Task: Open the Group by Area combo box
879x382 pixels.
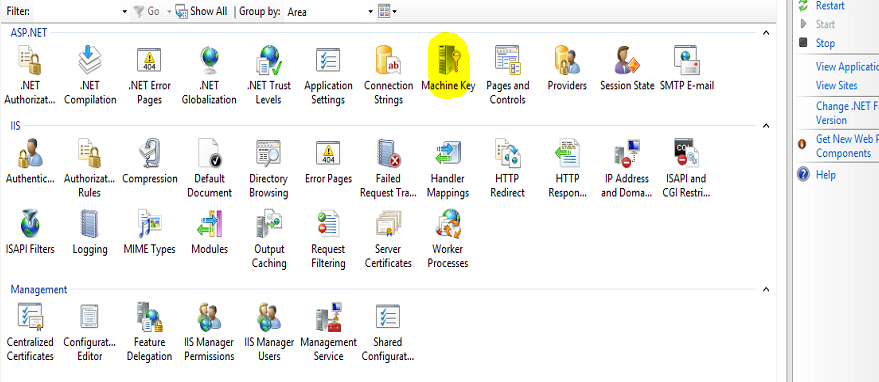Action: (329, 11)
